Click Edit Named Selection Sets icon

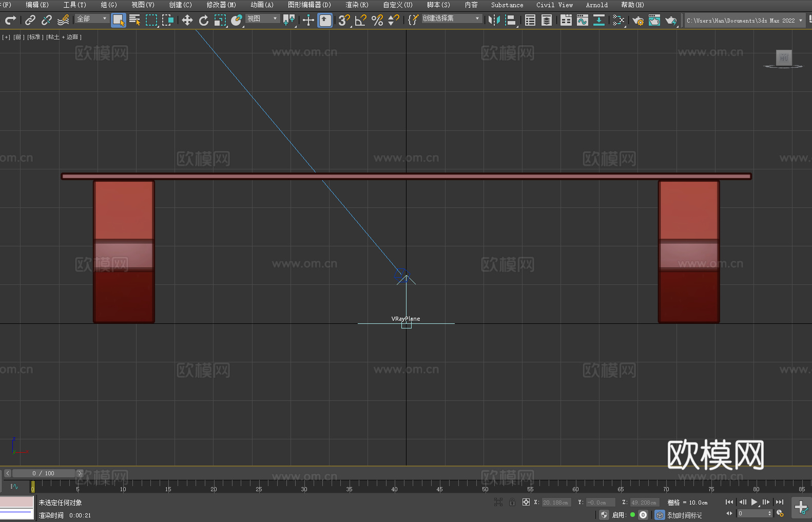[413, 20]
